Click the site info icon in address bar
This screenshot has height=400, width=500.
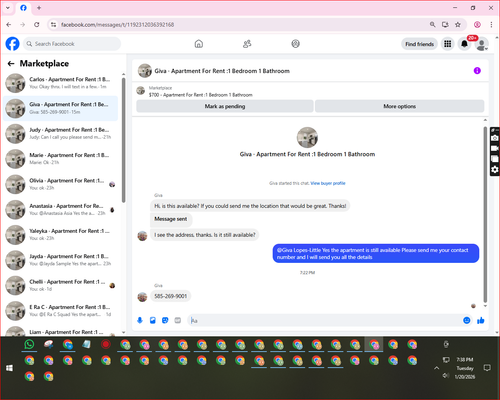coord(53,24)
